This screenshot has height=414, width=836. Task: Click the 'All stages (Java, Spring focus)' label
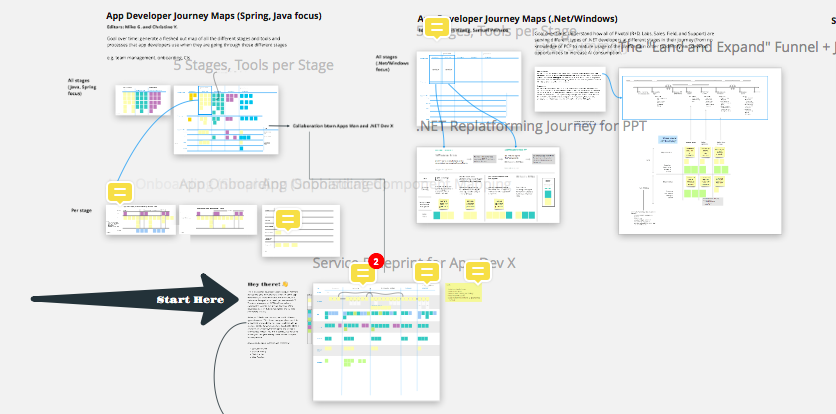coord(82,87)
